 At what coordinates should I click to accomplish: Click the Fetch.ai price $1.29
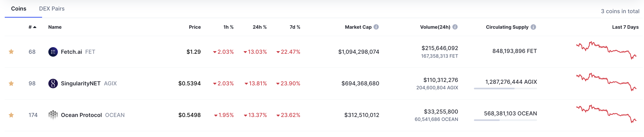[x=194, y=52]
